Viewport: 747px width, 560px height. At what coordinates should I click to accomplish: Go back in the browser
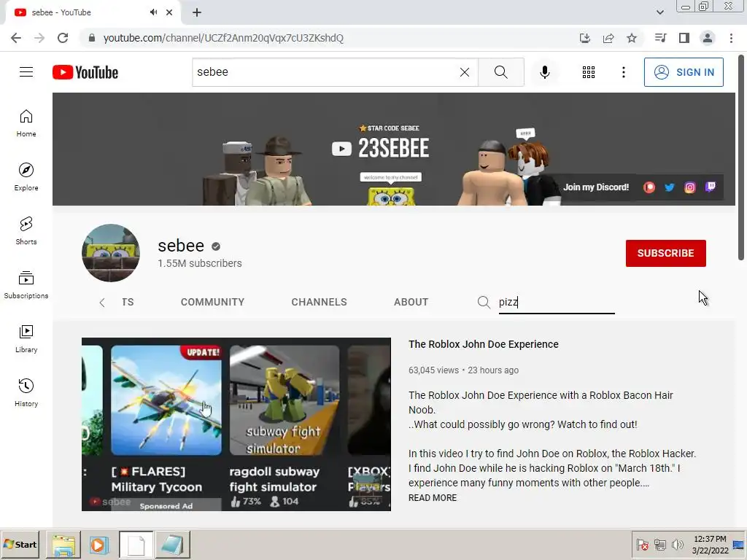tap(16, 38)
